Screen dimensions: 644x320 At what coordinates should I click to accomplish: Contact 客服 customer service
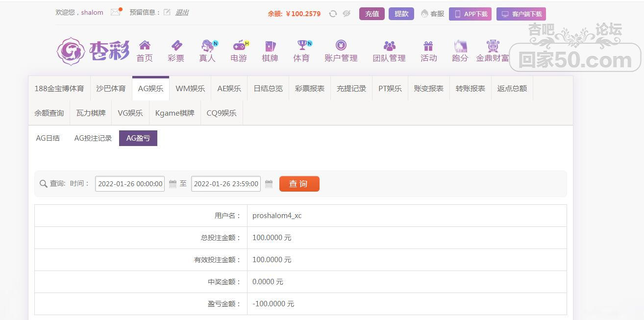[432, 14]
